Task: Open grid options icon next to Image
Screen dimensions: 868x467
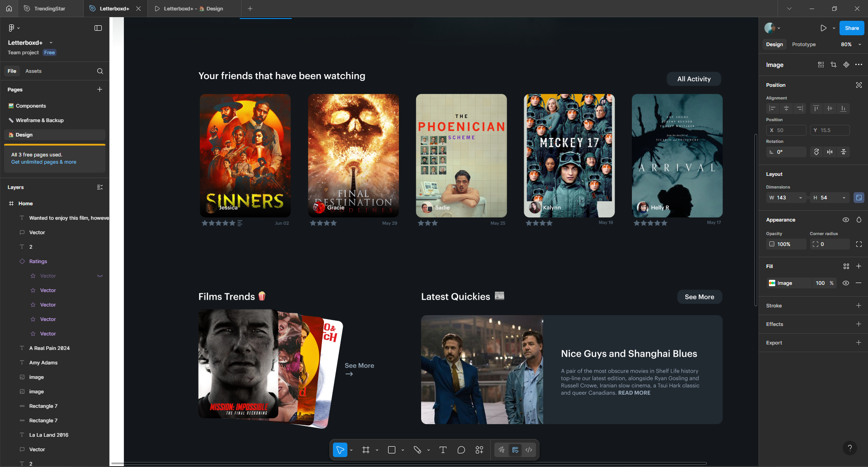Action: pos(821,65)
